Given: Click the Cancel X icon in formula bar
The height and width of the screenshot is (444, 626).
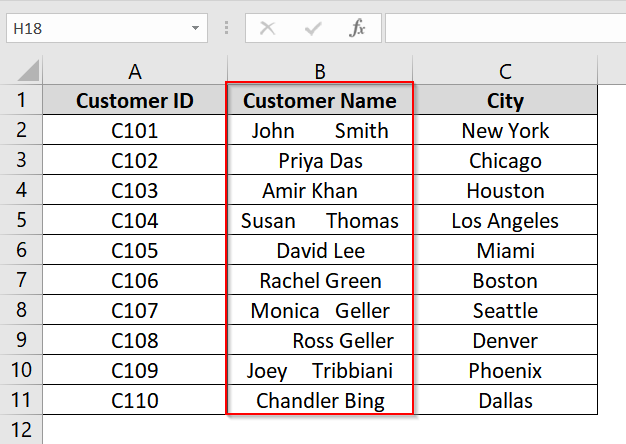Looking at the screenshot, I should click(x=267, y=28).
